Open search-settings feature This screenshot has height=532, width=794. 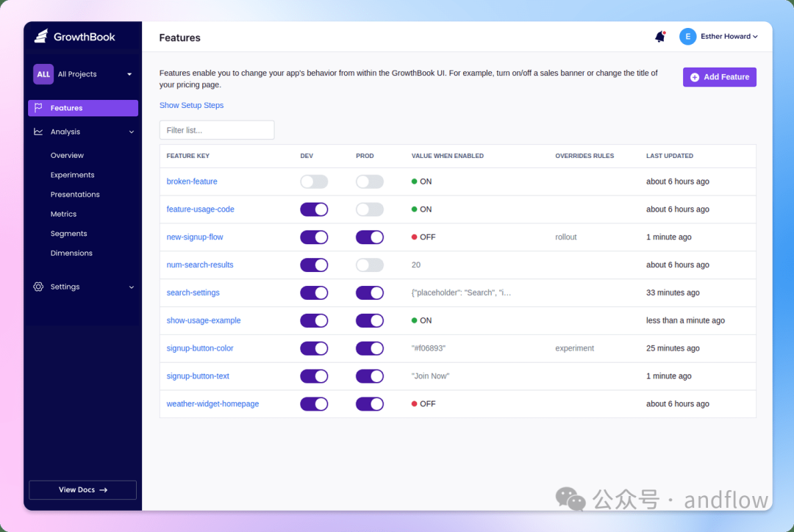(x=193, y=292)
